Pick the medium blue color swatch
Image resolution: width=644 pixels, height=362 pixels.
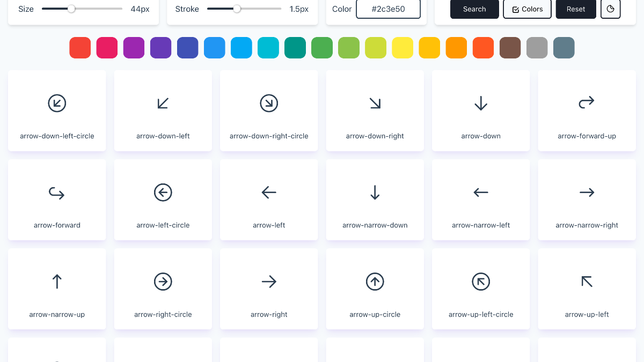(215, 48)
